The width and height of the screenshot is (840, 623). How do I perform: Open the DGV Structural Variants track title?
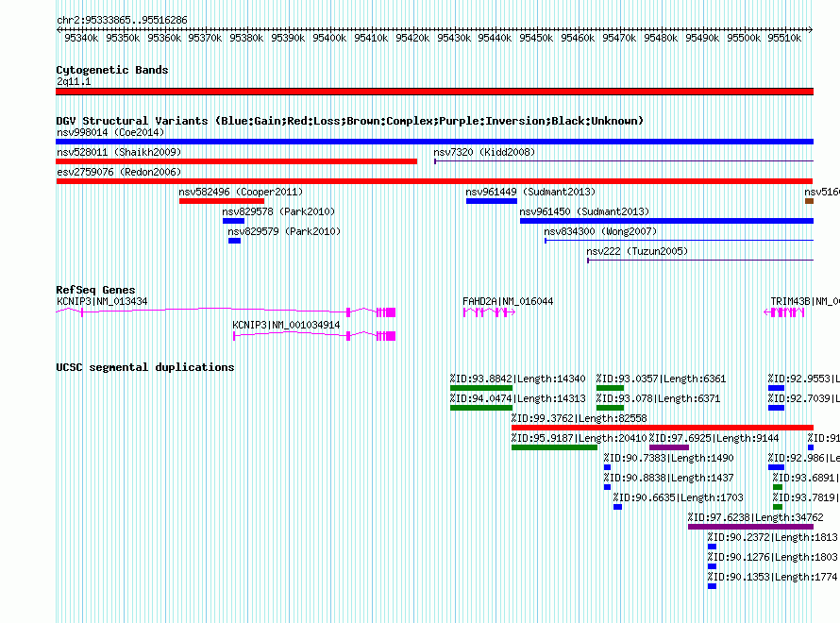click(350, 121)
